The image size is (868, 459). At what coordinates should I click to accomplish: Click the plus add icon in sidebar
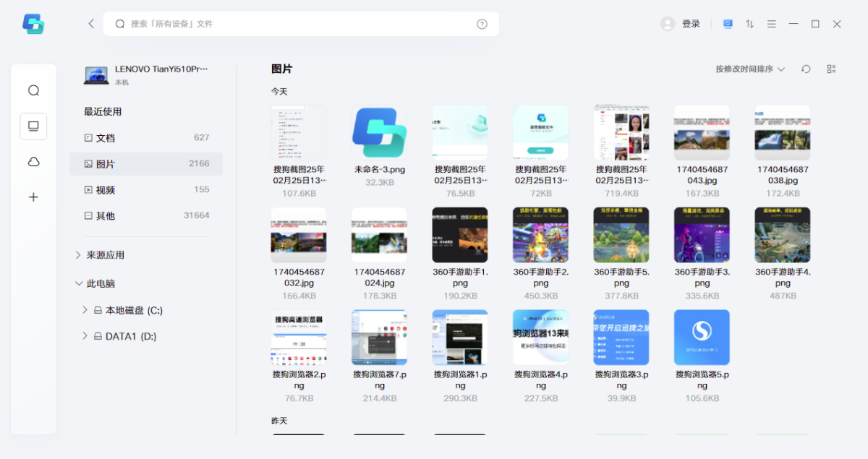[33, 197]
